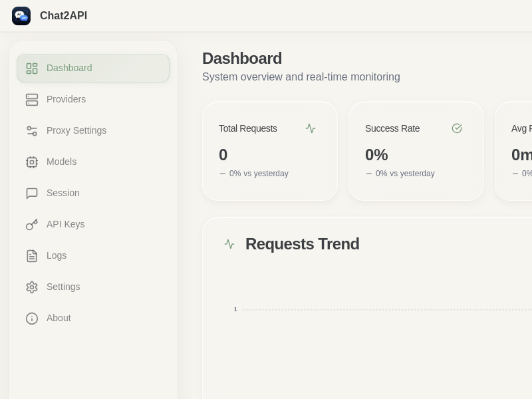The height and width of the screenshot is (399, 532).
Task: Click the check circle icon on Success Rate card
Action: coord(457,128)
